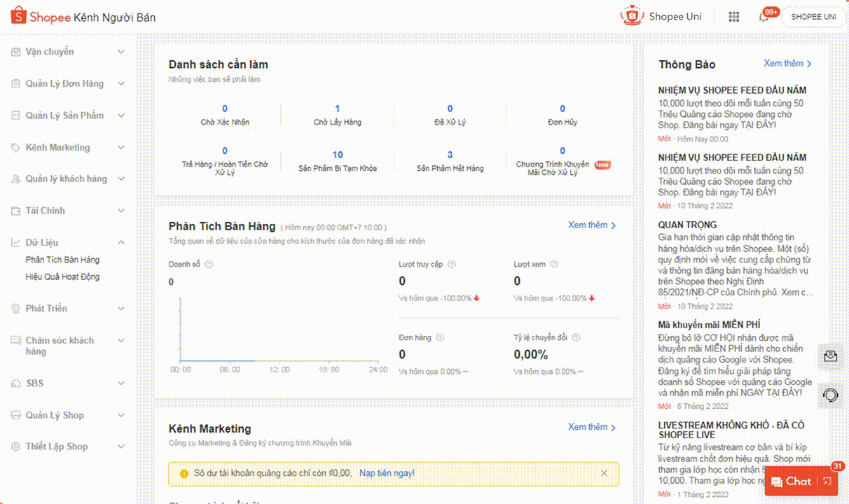Open Hiệu Quả Hoạt Động submenu item
The image size is (849, 504).
62,276
